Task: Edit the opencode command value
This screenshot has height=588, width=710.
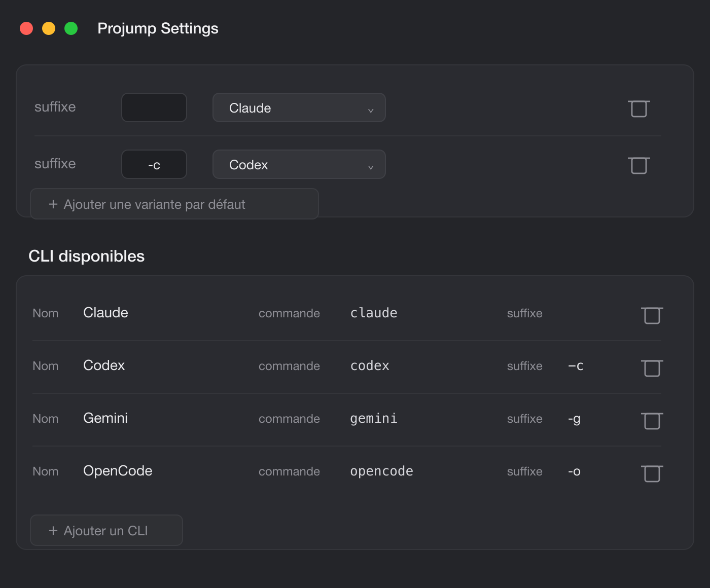Action: coord(381,471)
